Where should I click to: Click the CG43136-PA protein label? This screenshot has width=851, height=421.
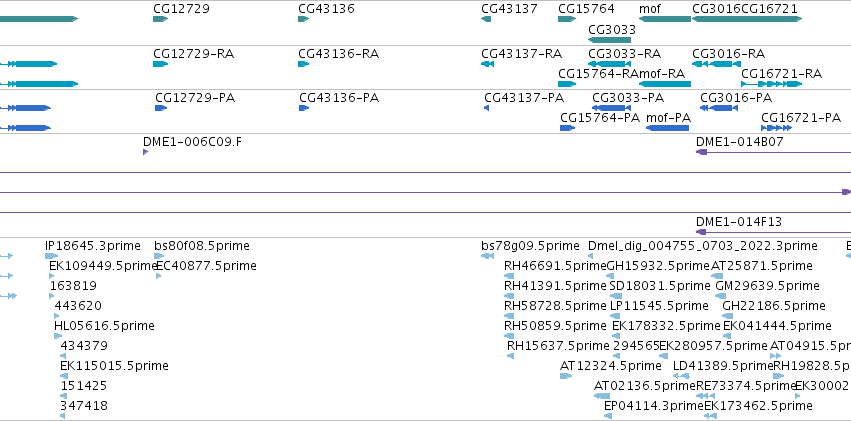[339, 98]
